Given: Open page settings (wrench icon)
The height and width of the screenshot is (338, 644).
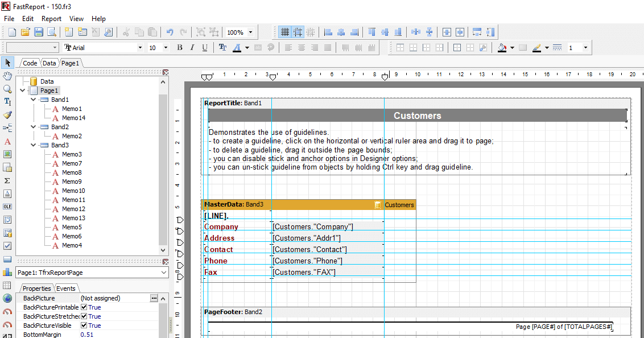Looking at the screenshot, I should tap(109, 32).
